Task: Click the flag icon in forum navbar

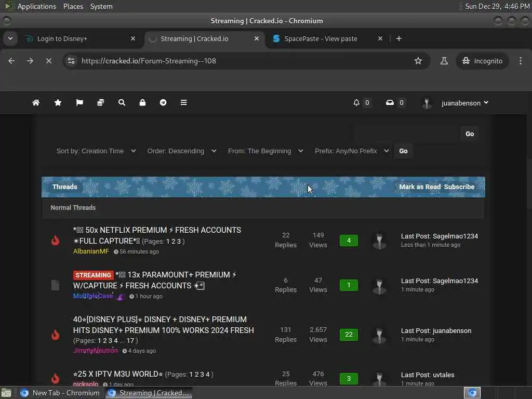Action: click(79, 102)
